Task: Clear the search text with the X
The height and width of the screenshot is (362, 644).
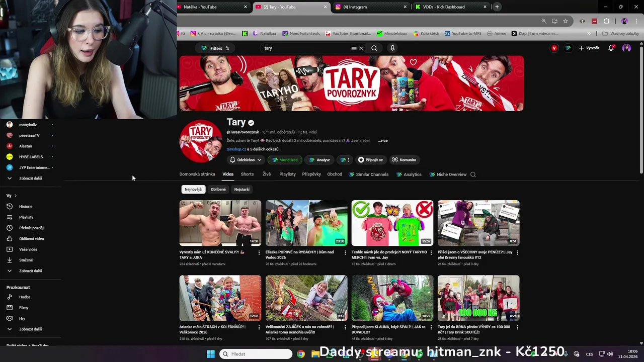Action: [x=361, y=48]
